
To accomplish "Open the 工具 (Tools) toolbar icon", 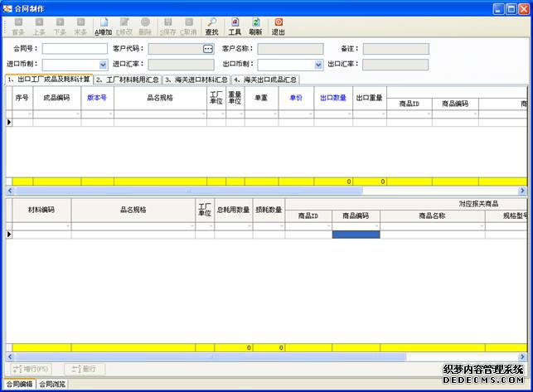I will [x=235, y=27].
